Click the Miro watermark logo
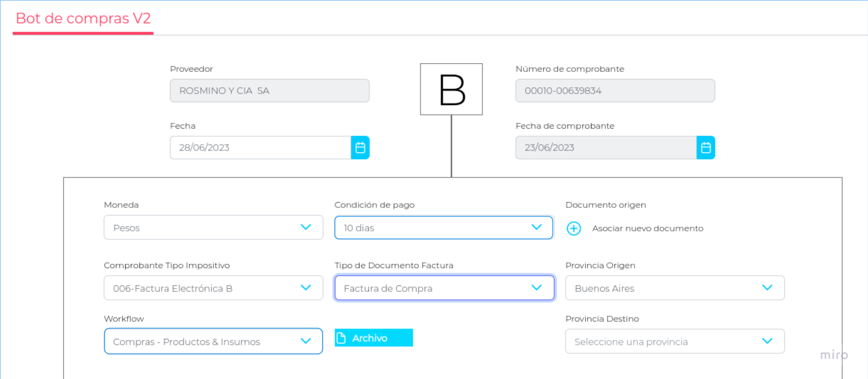Screen dimensions: 868x379 click(x=834, y=355)
